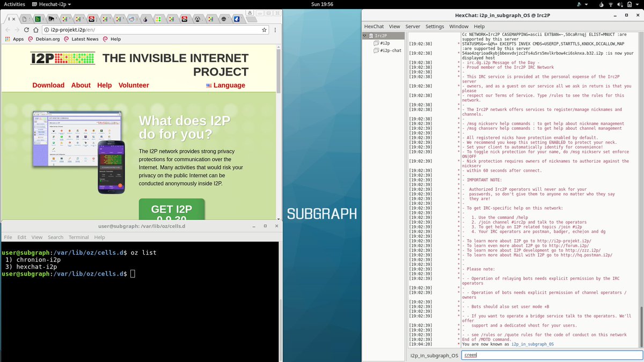This screenshot has height=362, width=644.
Task: Open I2P site Help navigation link
Action: 105,85
